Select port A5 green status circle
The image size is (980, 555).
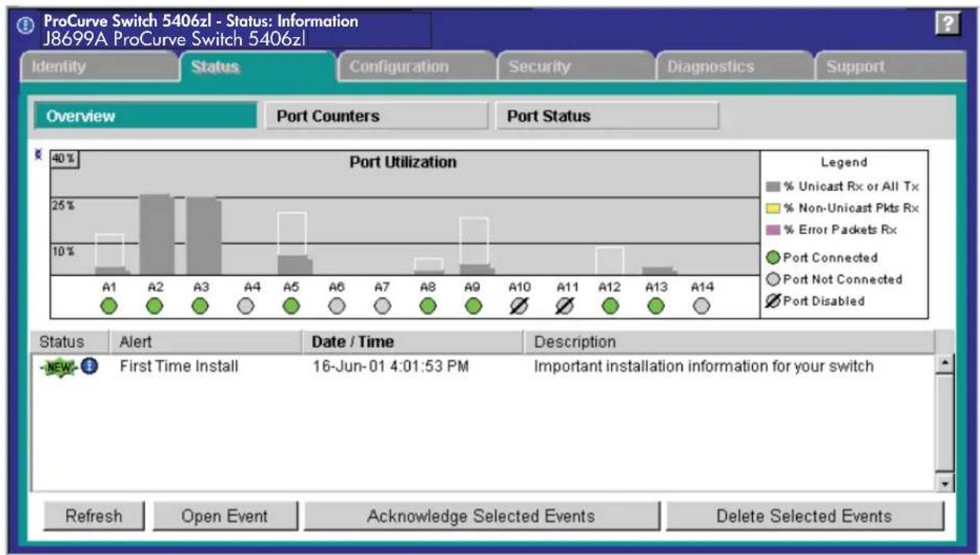coord(291,307)
